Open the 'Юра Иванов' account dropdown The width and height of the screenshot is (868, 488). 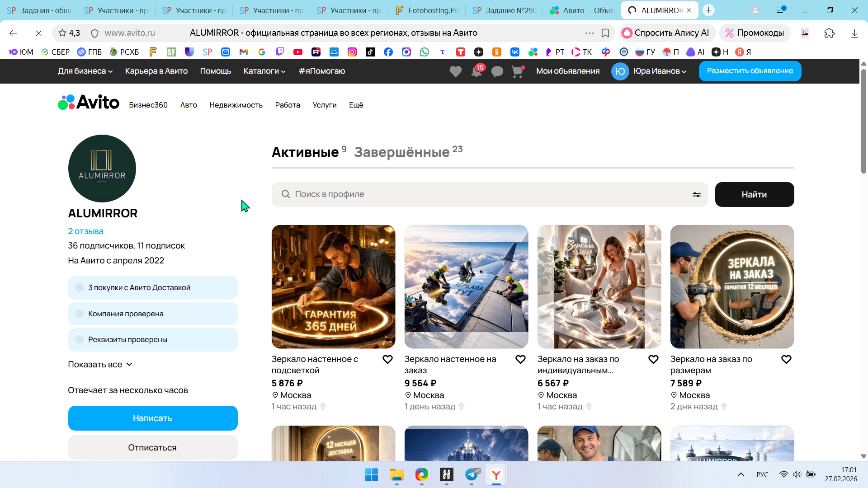(659, 71)
